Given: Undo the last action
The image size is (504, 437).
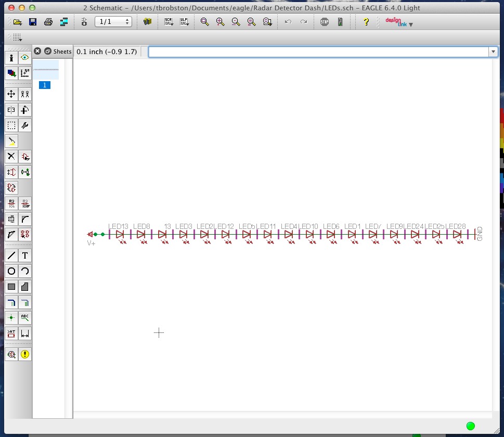Looking at the screenshot, I should tap(288, 22).
